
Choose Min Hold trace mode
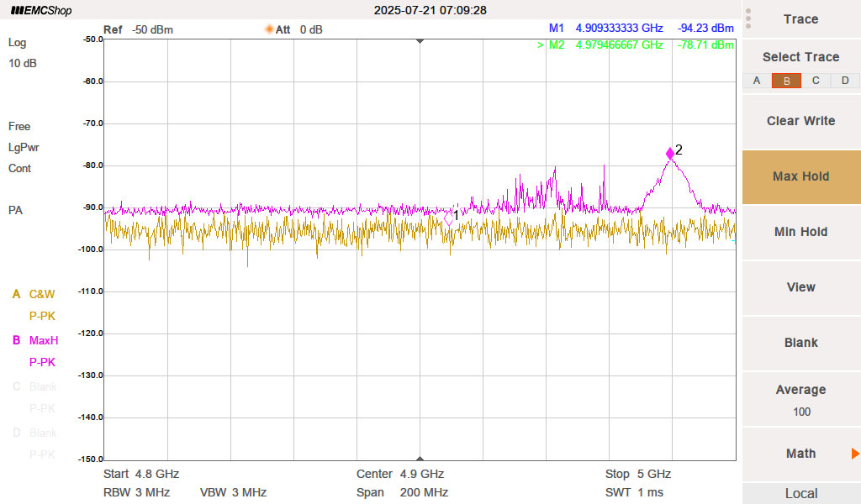click(800, 232)
